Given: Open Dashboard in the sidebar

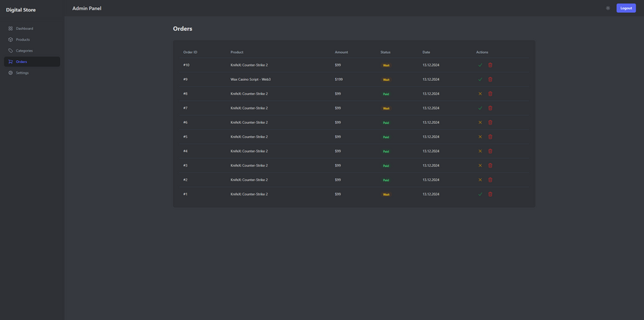Looking at the screenshot, I should [x=32, y=29].
